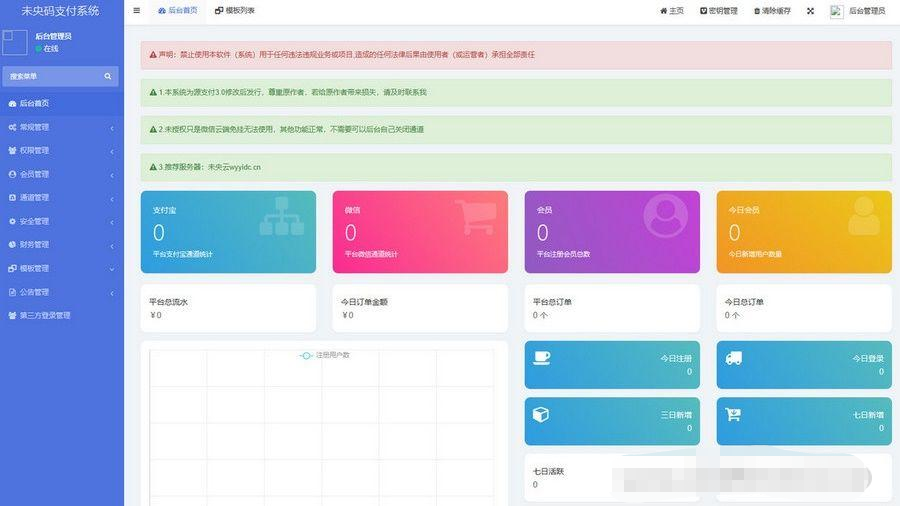Click the cube icon on 三日新增

541,414
